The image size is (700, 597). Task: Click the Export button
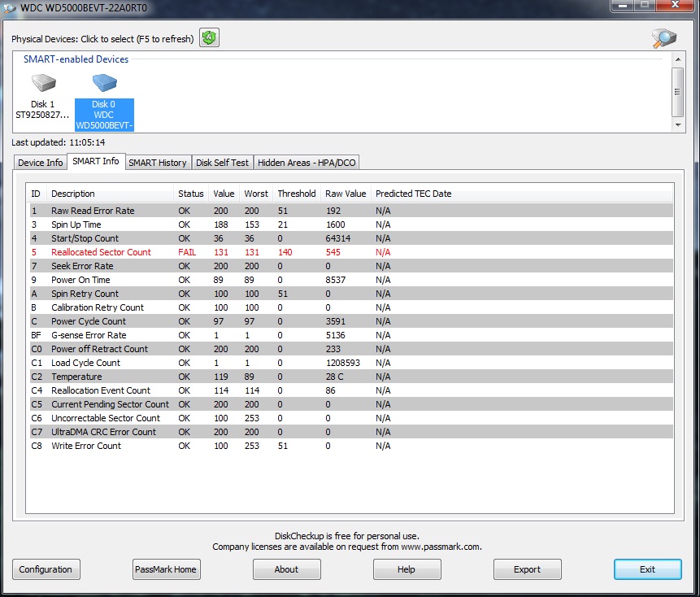[x=527, y=569]
